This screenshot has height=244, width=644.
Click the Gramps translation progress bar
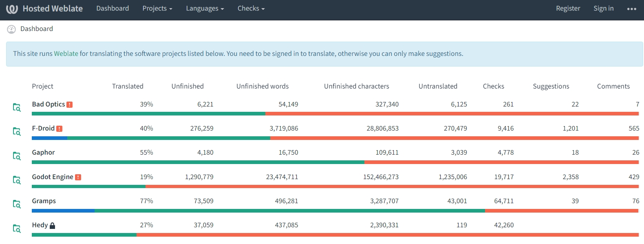[x=335, y=211]
